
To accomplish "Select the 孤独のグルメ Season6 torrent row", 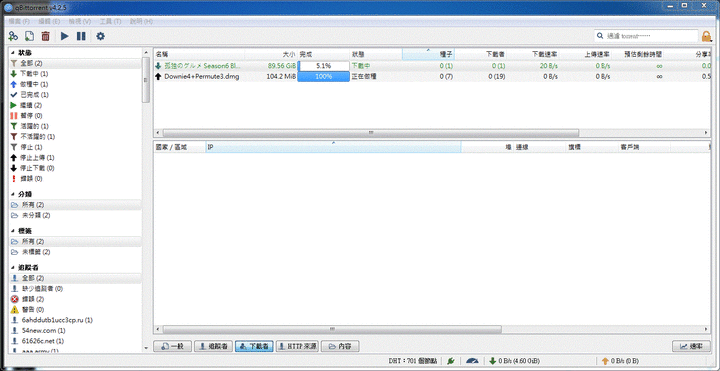I will 433,66.
